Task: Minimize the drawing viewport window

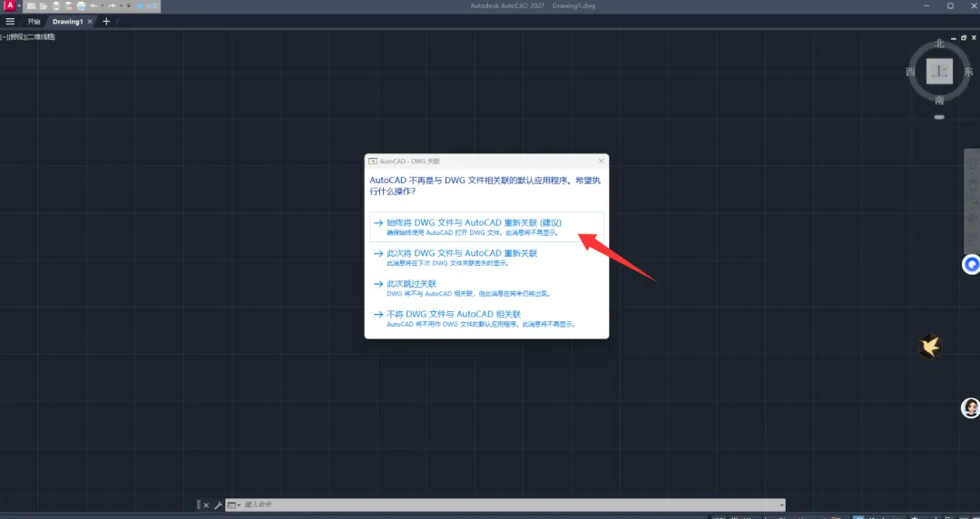Action: 953,39
